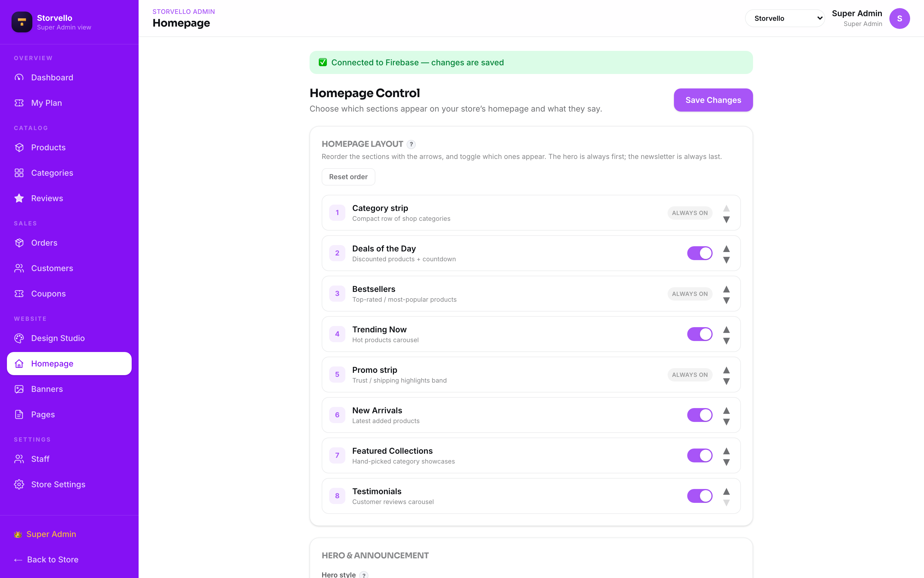The height and width of the screenshot is (578, 924).
Task: Click the help icon beside Hero style
Action: [x=364, y=575]
